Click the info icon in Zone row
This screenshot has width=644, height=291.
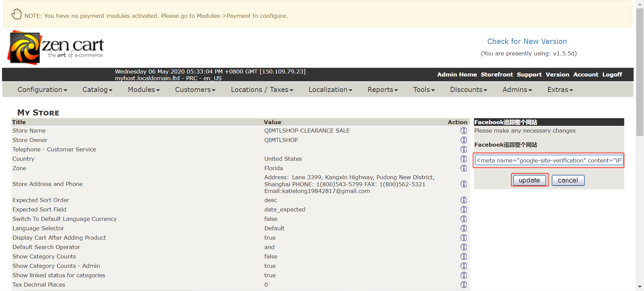pos(464,168)
